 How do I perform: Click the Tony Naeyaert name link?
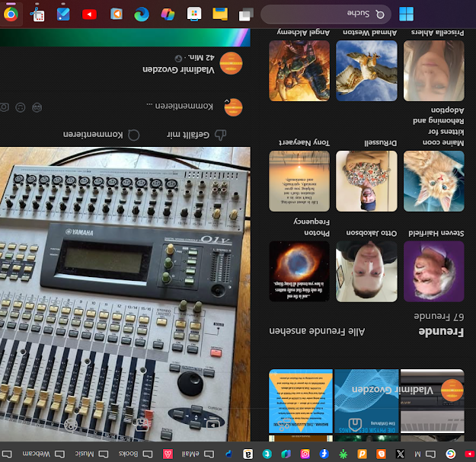coord(304,142)
